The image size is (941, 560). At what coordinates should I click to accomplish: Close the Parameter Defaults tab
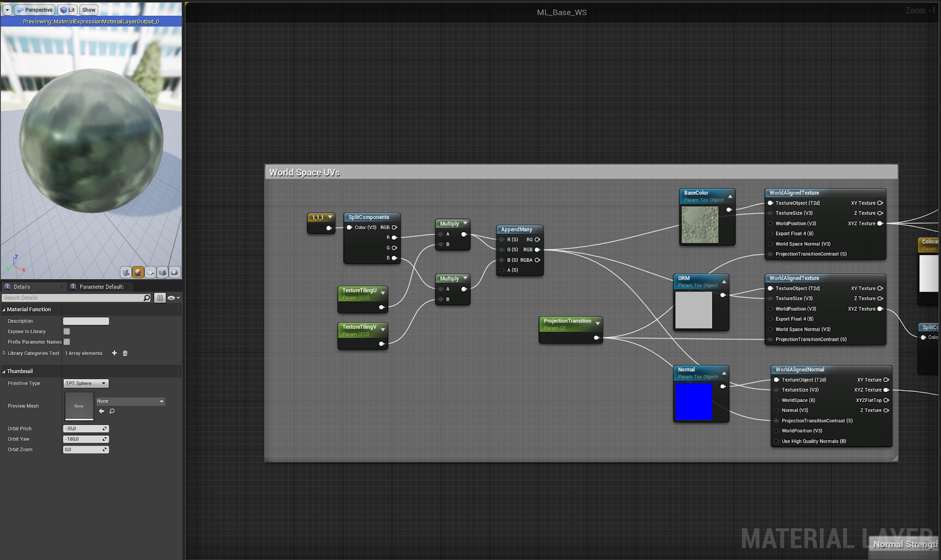(x=128, y=287)
